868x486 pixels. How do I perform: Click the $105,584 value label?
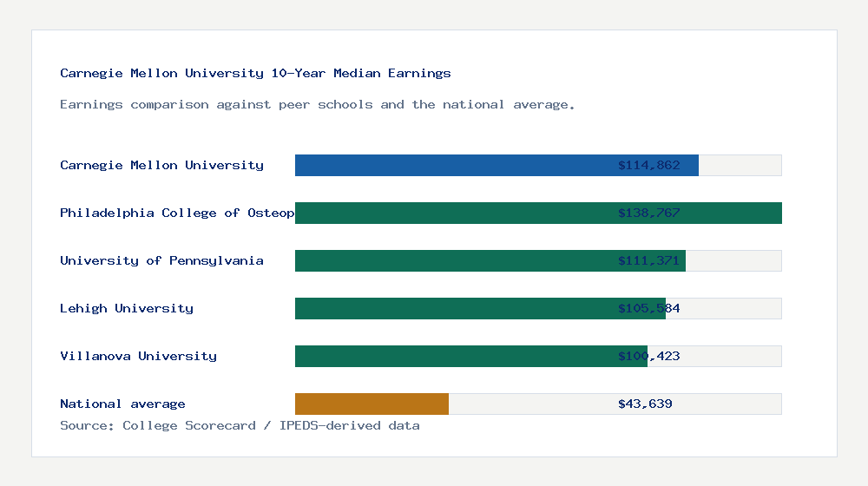(648, 308)
